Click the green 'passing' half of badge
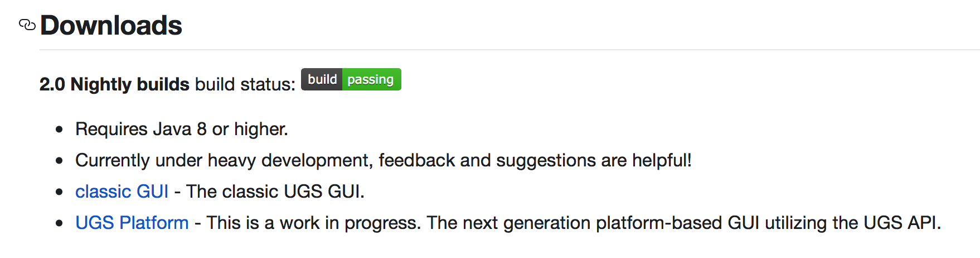 point(372,79)
